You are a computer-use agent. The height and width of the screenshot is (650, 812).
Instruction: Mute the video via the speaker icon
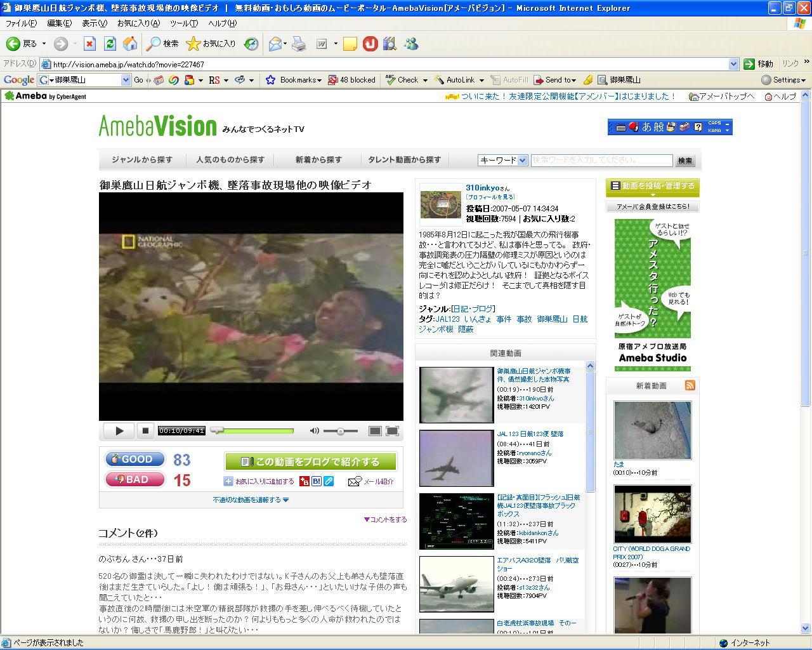coord(314,431)
